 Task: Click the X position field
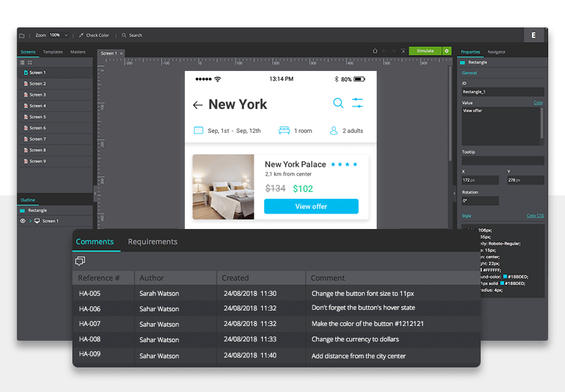(x=480, y=180)
